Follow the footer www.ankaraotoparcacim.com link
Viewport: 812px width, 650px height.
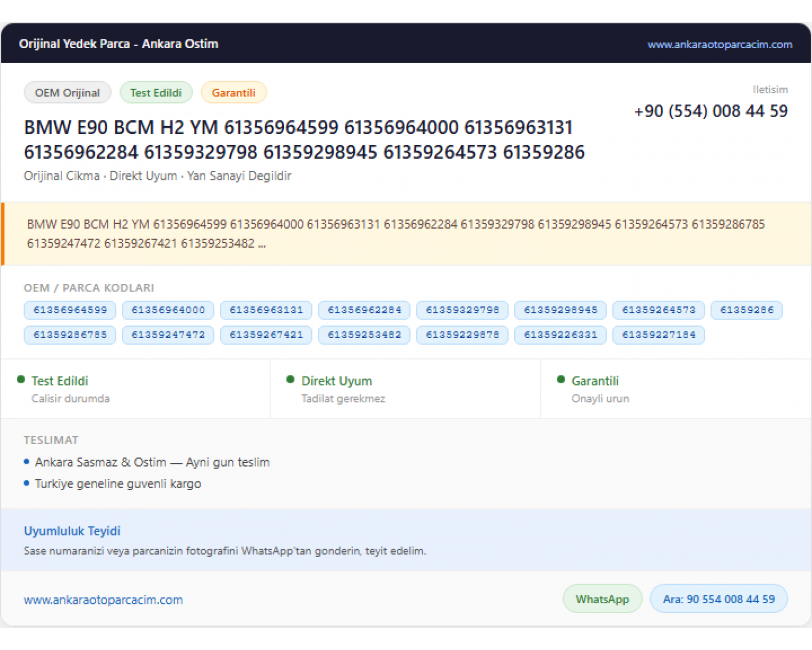[x=103, y=600]
